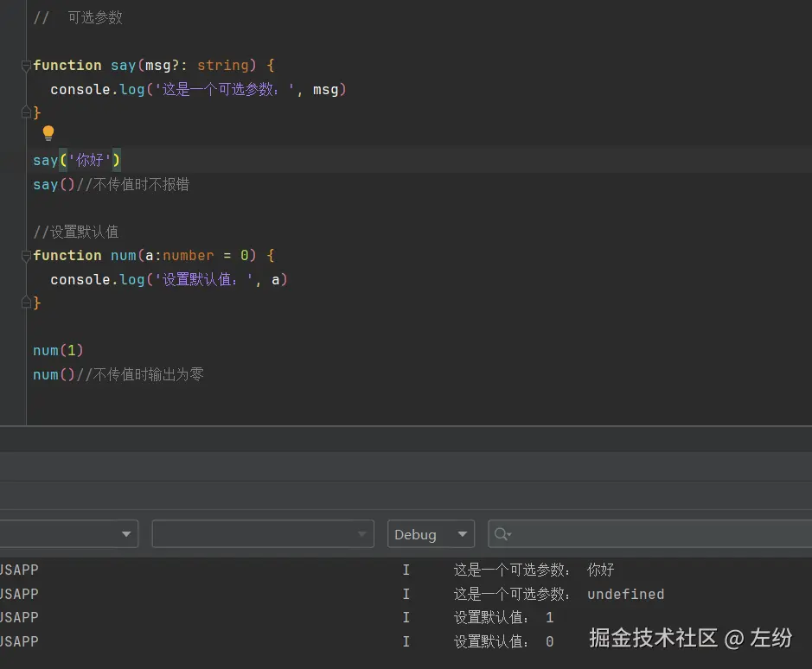Click the yellow lightbulb quick-fix icon

[48, 133]
